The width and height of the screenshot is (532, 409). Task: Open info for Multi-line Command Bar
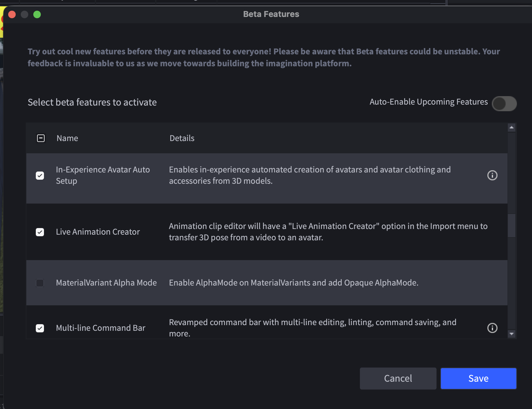492,328
